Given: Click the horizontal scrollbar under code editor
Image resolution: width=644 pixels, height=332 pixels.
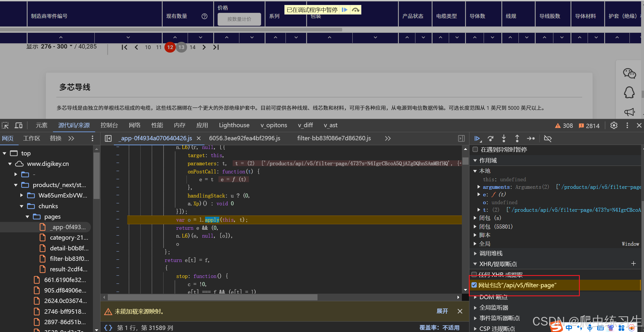Looking at the screenshot, I should click(212, 297).
